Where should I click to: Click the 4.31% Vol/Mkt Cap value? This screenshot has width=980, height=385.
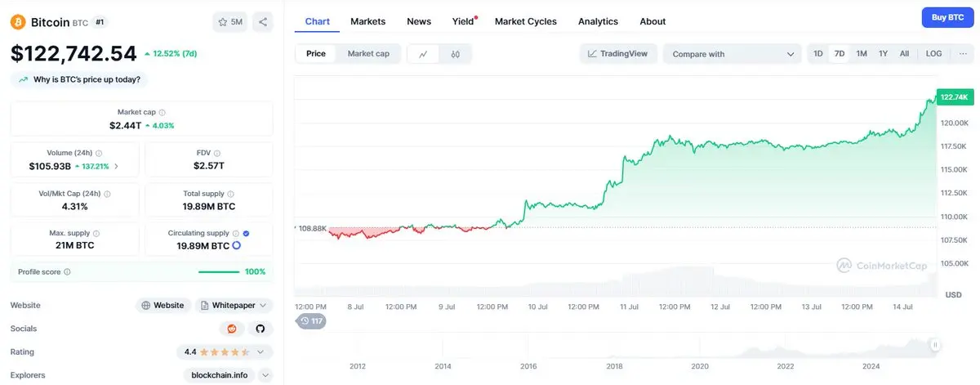[74, 206]
